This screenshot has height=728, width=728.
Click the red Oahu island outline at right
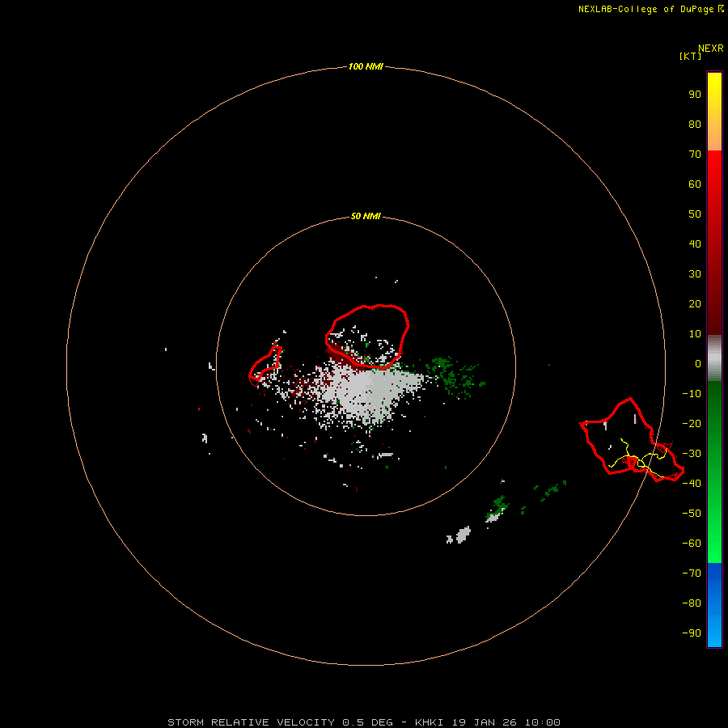pyautogui.click(x=632, y=440)
